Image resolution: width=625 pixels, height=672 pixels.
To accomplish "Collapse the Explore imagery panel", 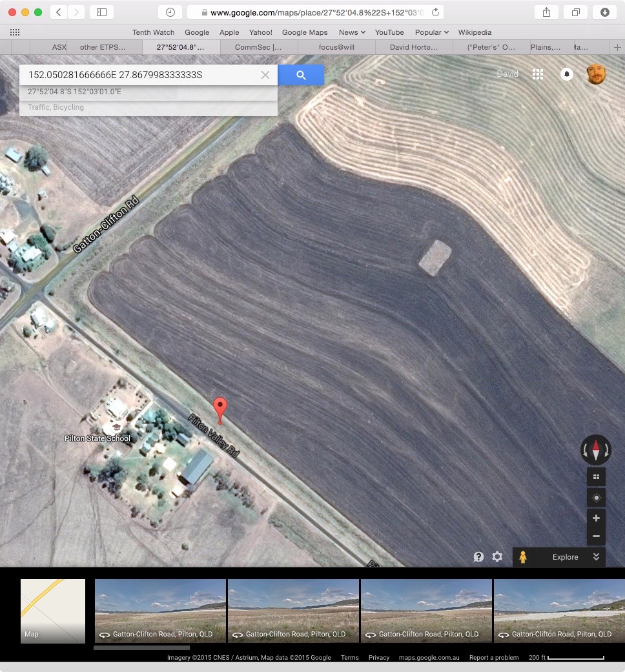I will pos(596,557).
